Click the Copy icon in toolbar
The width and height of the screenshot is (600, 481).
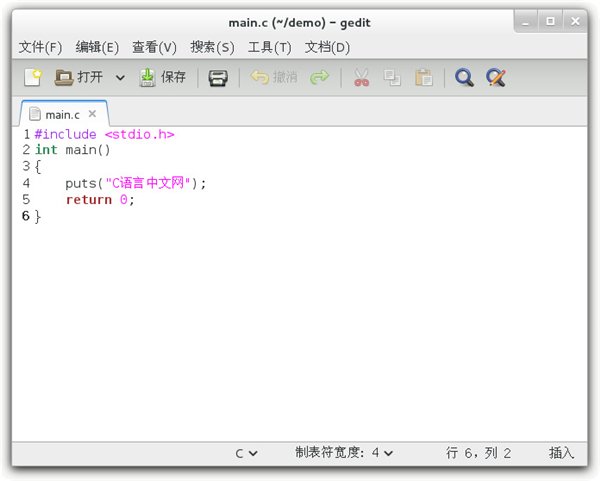[x=392, y=77]
